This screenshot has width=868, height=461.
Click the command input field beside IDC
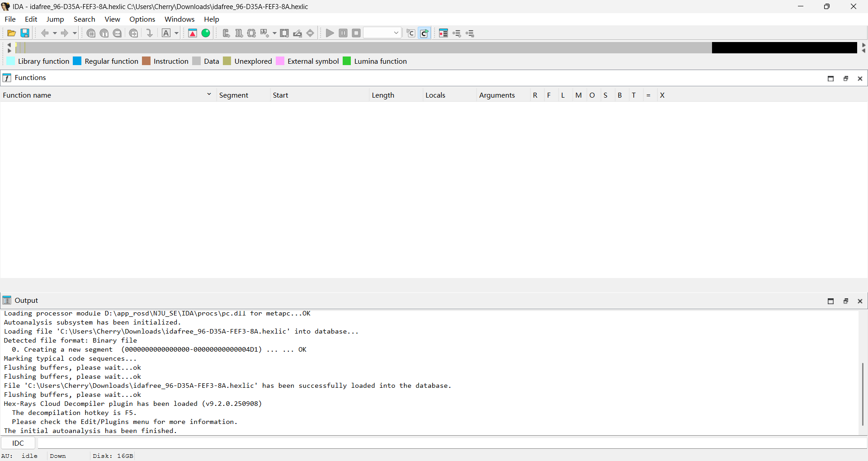click(x=451, y=443)
